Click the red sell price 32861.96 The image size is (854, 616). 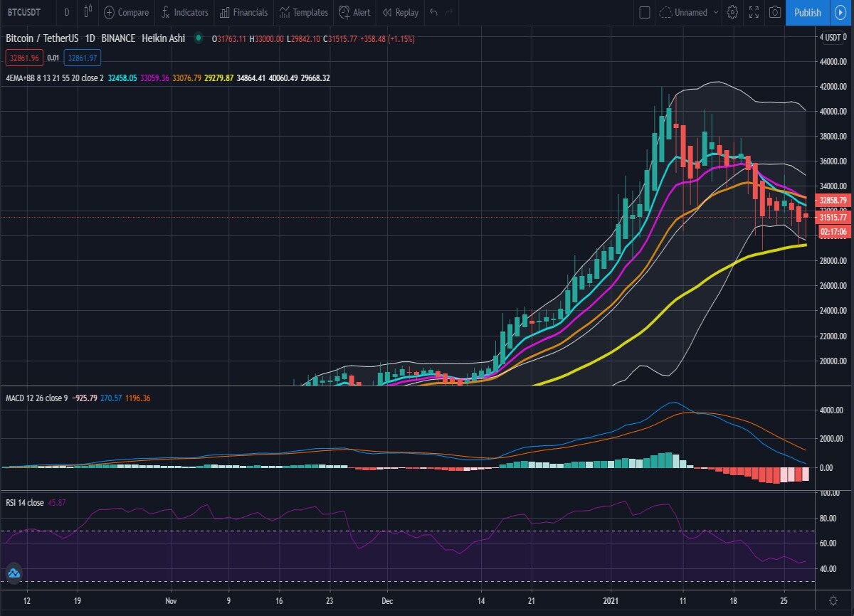25,58
